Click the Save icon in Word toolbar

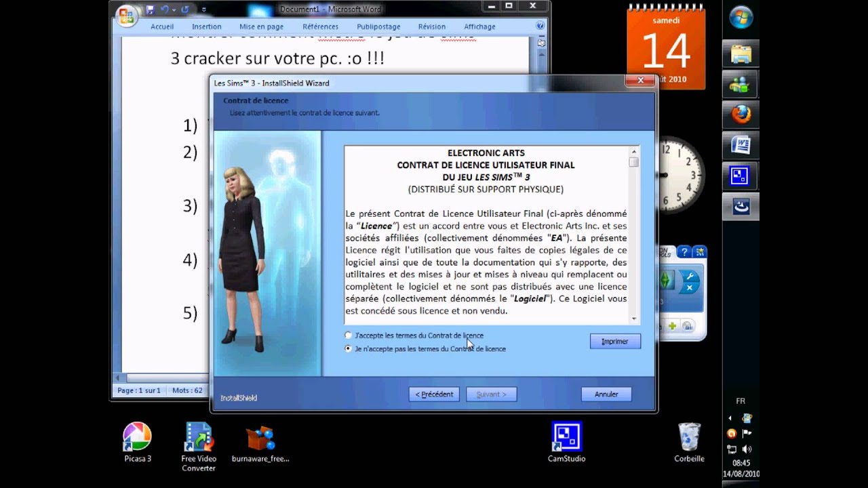click(x=150, y=9)
